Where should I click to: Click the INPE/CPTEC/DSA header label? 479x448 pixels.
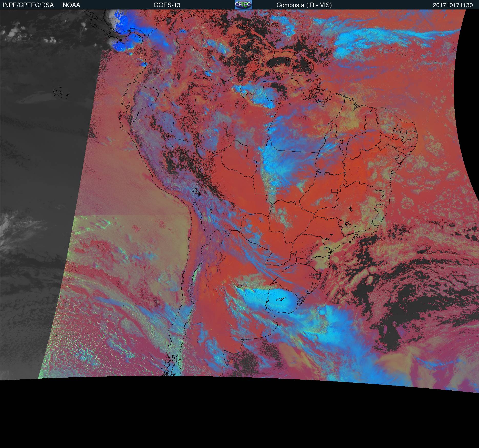[x=28, y=5]
